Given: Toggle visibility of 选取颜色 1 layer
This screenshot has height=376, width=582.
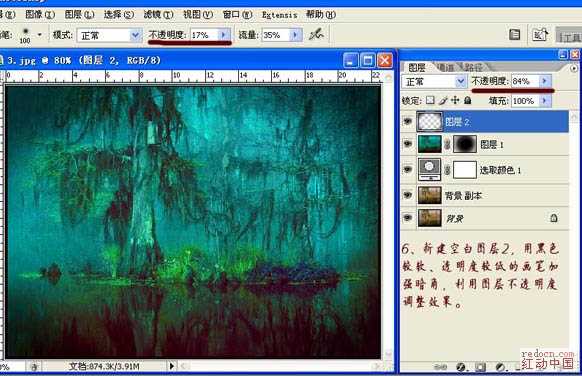Looking at the screenshot, I should pyautogui.click(x=408, y=170).
